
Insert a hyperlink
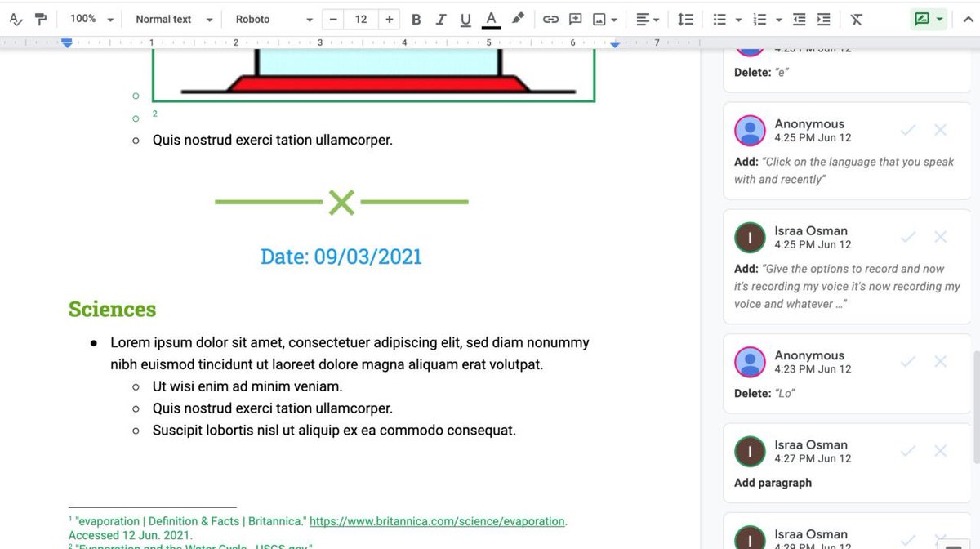(551, 19)
